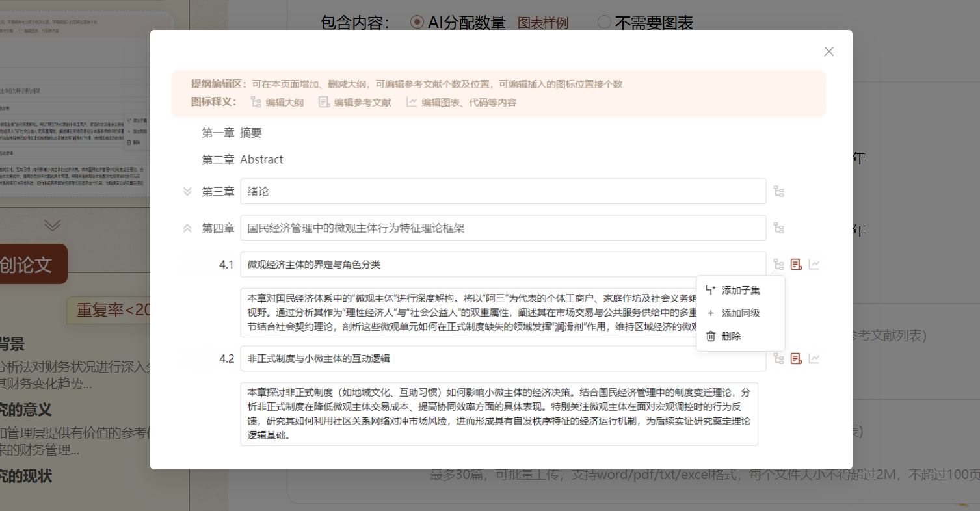Viewport: 980px width, 511px height.
Task: Click the 第一章 摘要 row
Action: point(232,133)
